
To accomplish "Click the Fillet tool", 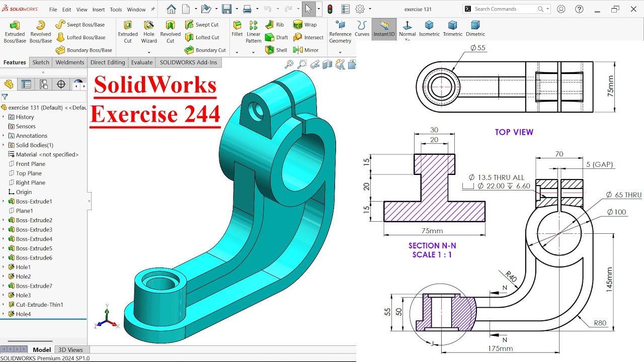I will click(237, 29).
